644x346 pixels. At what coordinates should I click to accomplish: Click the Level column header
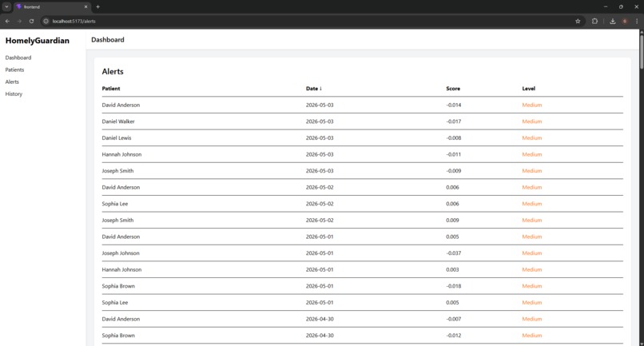point(529,89)
